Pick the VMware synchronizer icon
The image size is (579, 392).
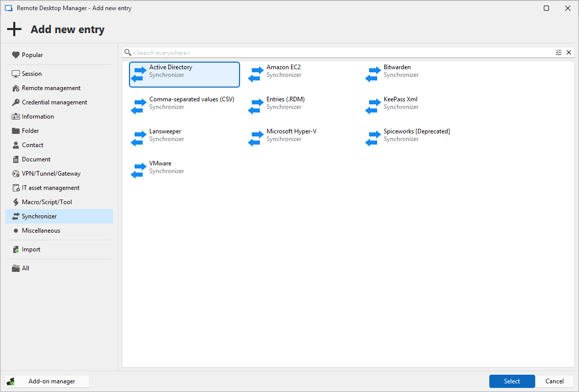click(x=139, y=171)
